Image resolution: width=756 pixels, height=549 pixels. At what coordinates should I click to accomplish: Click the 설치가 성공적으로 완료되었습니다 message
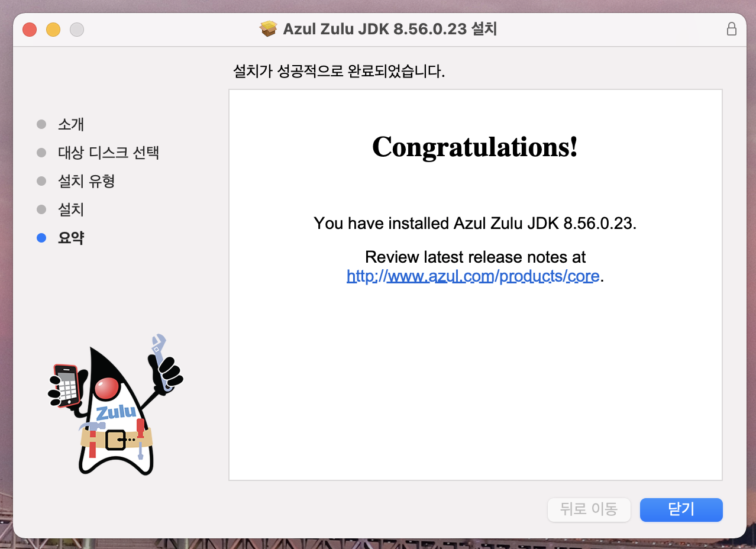(x=339, y=72)
